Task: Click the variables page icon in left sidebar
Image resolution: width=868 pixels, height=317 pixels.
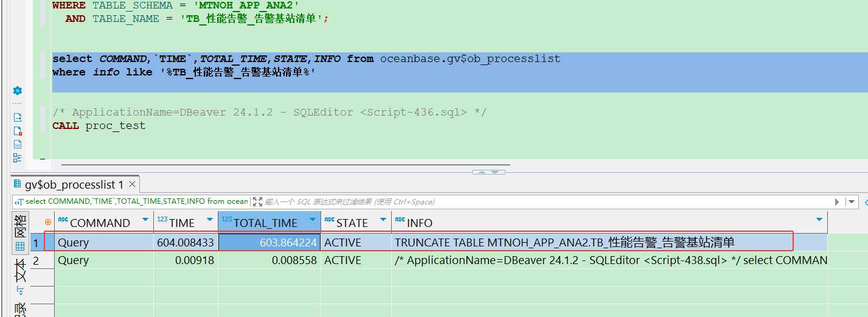Action: 18,144
